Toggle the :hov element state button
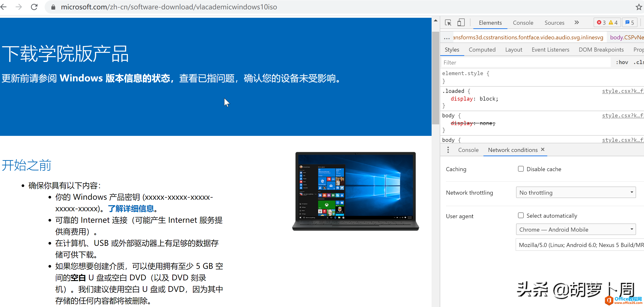 621,62
